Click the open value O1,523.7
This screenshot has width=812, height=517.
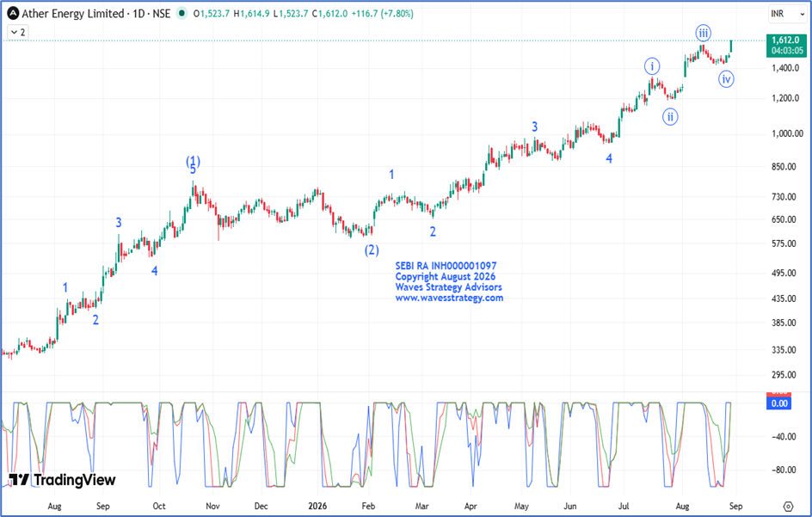tap(212, 14)
